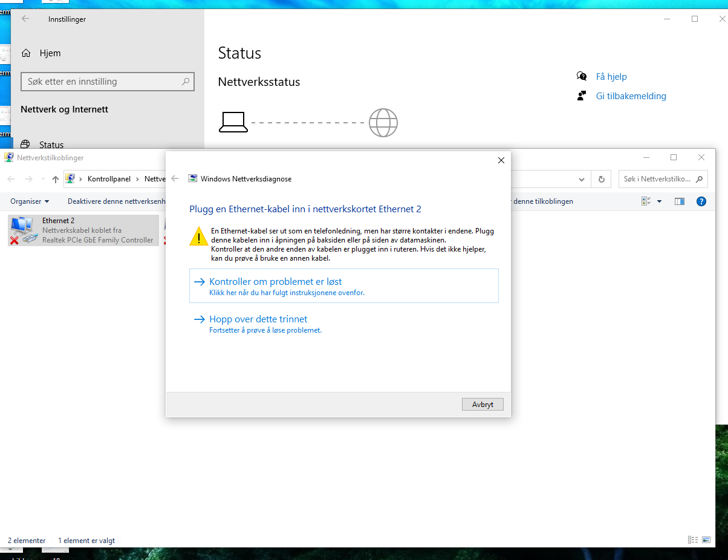
Task: Toggle the preview pane icon in the toolbar
Action: [680, 201]
